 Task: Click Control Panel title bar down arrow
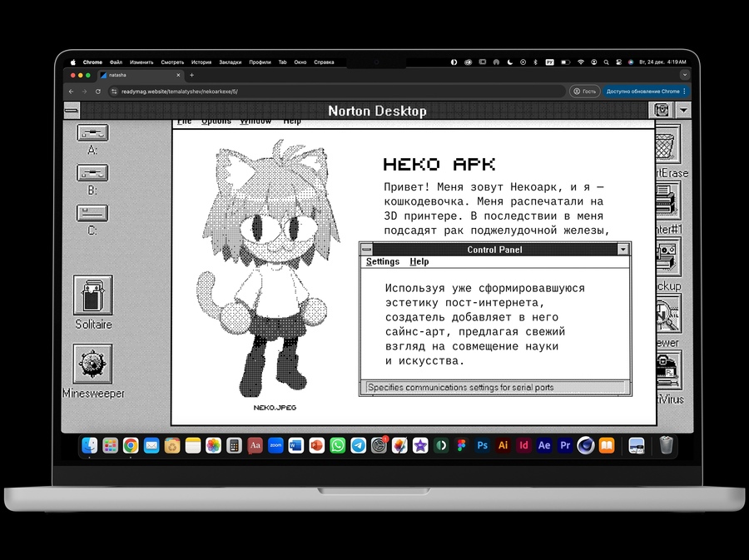click(x=623, y=250)
